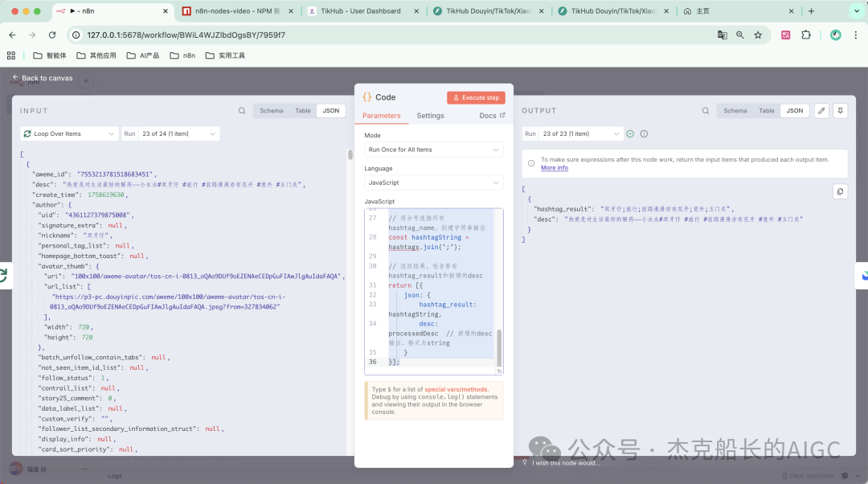
Task: Switch to TikHub - User Dashboard tab
Action: pyautogui.click(x=360, y=11)
